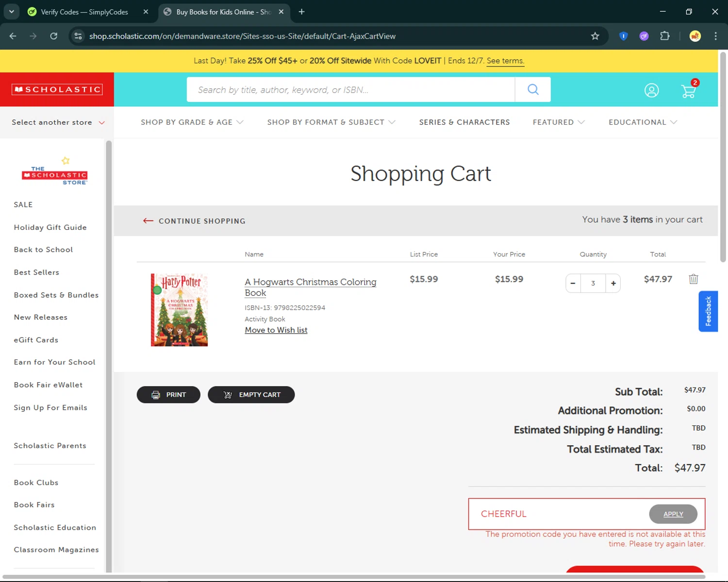The height and width of the screenshot is (582, 728).
Task: Expand the Educational menu
Action: click(643, 122)
